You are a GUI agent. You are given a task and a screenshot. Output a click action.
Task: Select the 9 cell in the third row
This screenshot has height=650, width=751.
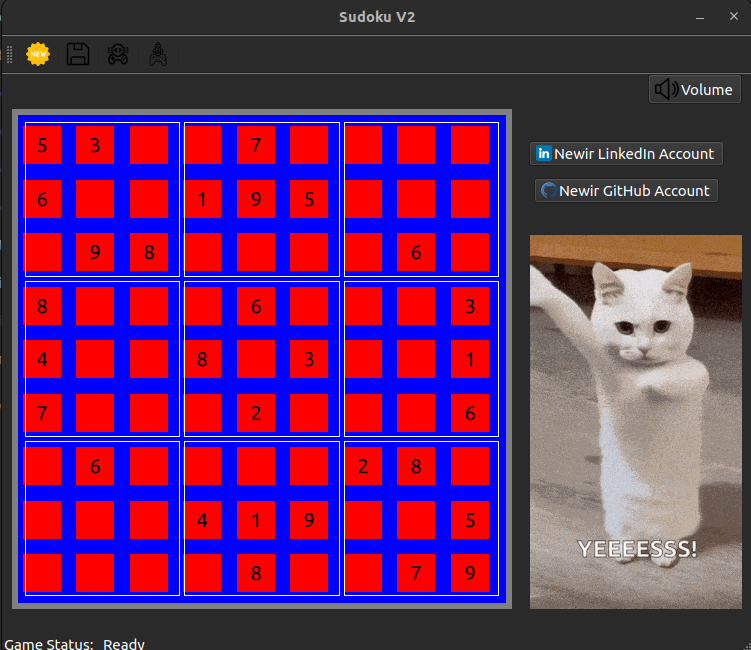(95, 252)
